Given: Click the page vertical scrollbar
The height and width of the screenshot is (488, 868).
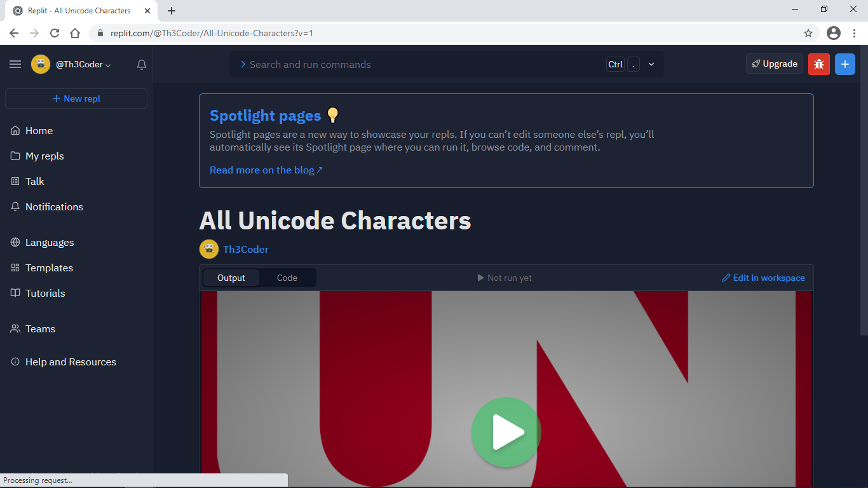Looking at the screenshot, I should pyautogui.click(x=864, y=191).
